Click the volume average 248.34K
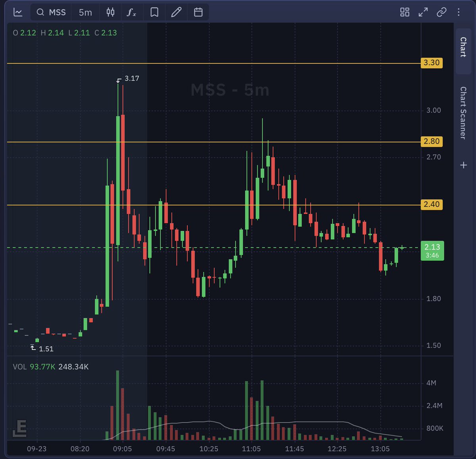The height and width of the screenshot is (459, 476). [73, 367]
